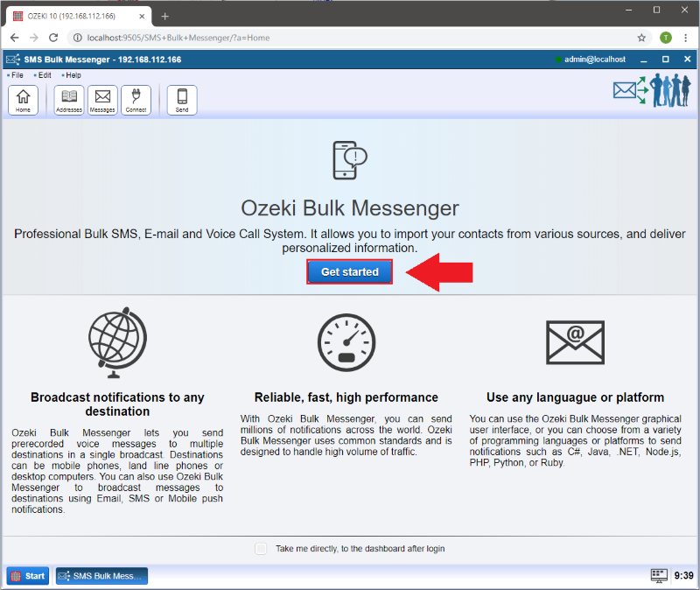700x590 pixels.
Task: Click the Send phone icon
Action: coord(182,100)
